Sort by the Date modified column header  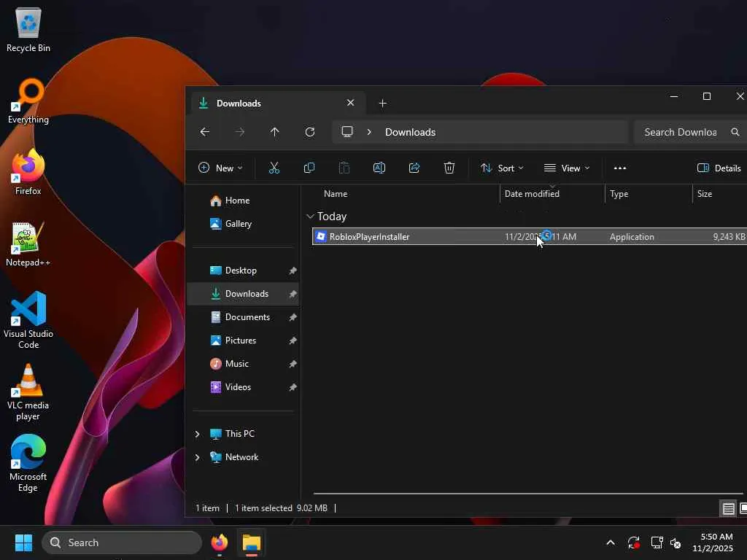click(x=532, y=194)
